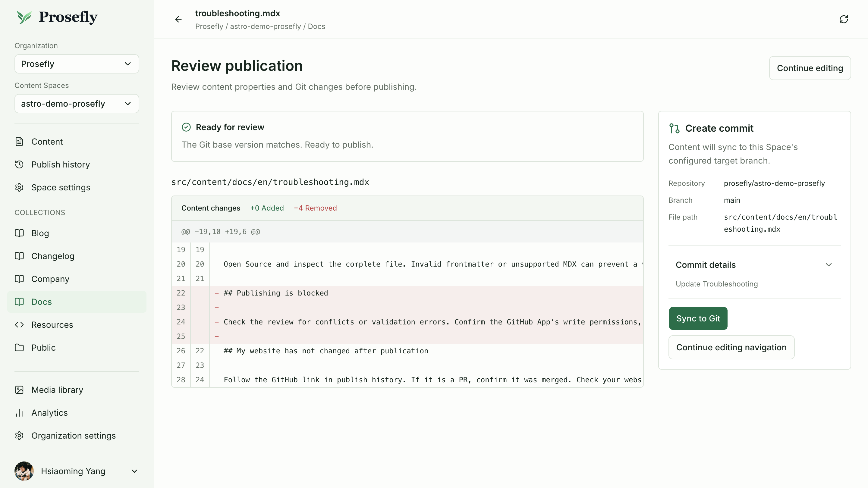This screenshot has height=488, width=868.
Task: Click the breadcrumb Prosefly / astro-demo-prosefly / Docs
Action: (x=260, y=26)
